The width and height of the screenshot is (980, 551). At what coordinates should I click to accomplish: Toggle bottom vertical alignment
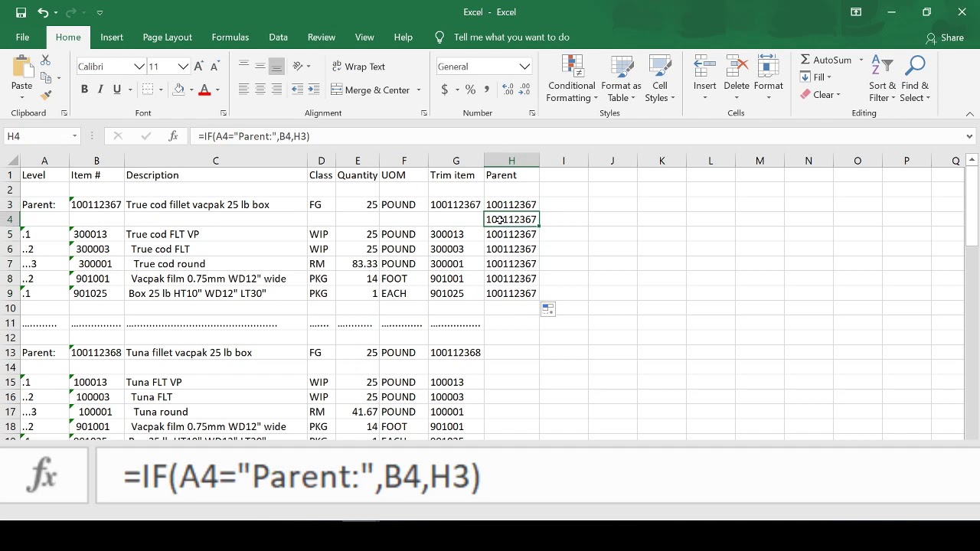click(277, 67)
